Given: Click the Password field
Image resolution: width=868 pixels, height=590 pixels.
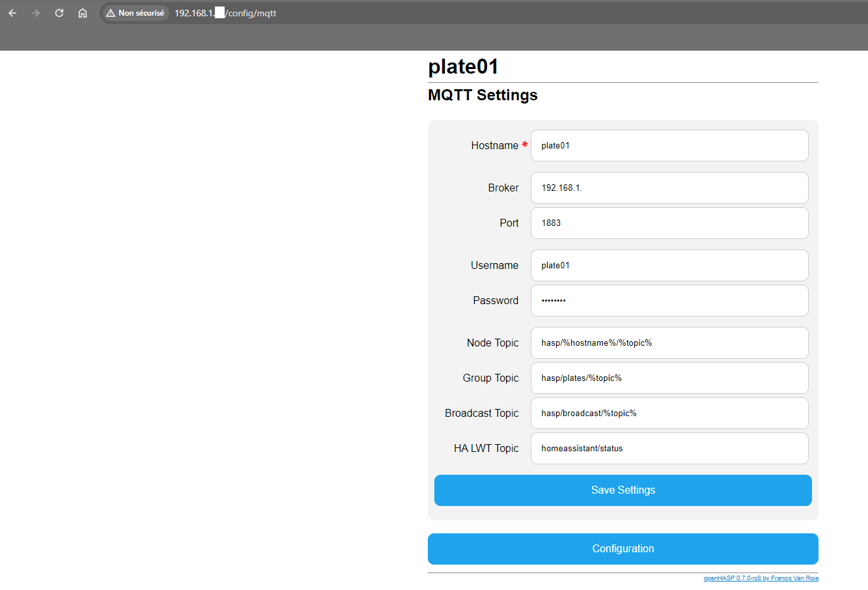Looking at the screenshot, I should [x=669, y=301].
